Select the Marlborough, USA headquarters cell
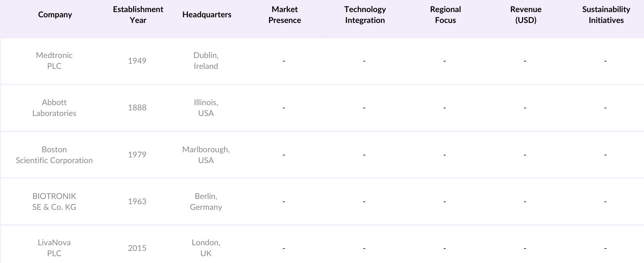The width and height of the screenshot is (644, 263). 206,155
